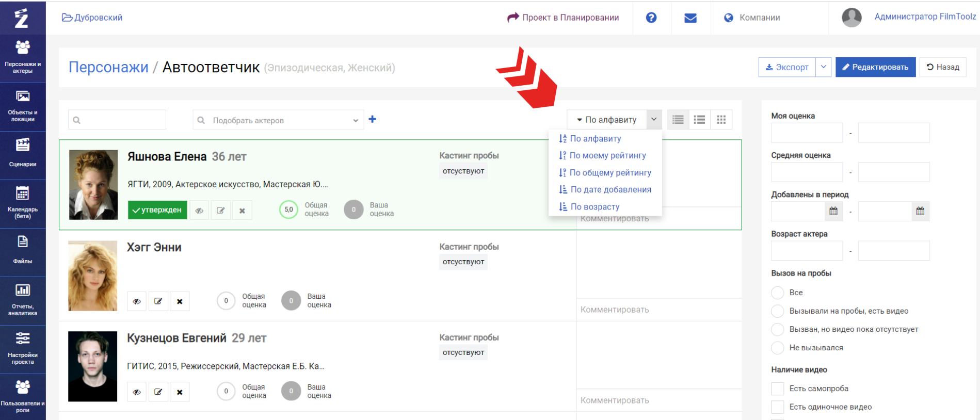Select Вызывали на пробы, есть видео
The image size is (980, 420).
(778, 311)
